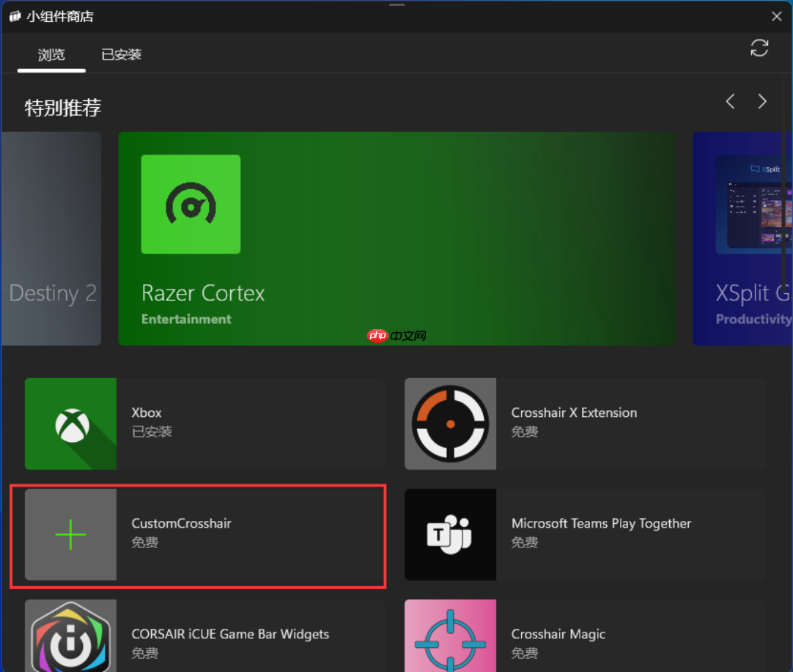Open the Crosshair Magic listing

click(x=585, y=636)
